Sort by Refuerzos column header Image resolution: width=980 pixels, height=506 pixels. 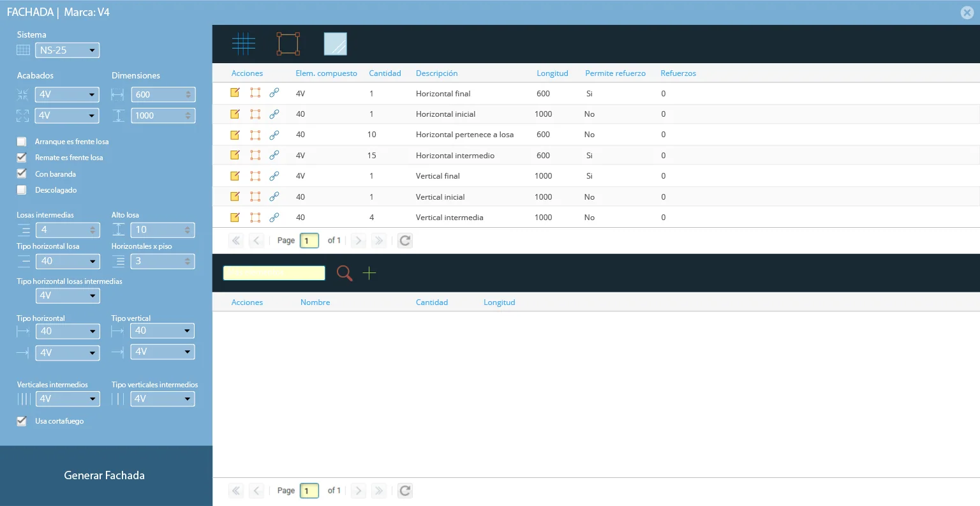[678, 73]
